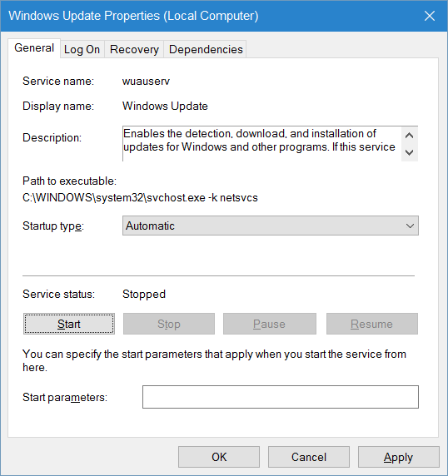Confirm with the OK button

pyautogui.click(x=219, y=457)
